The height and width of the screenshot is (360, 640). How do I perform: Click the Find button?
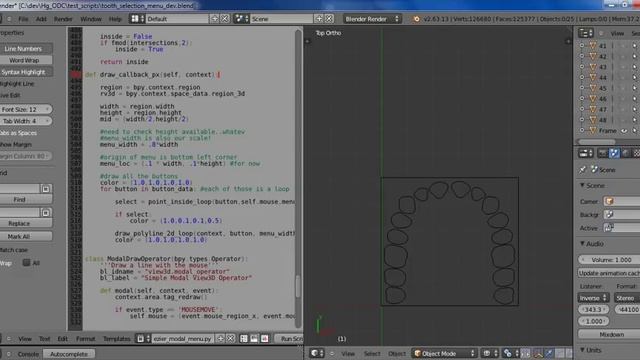pos(25,200)
